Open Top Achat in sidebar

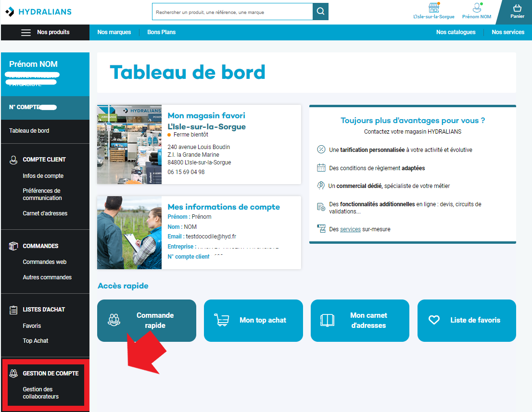[x=36, y=341]
